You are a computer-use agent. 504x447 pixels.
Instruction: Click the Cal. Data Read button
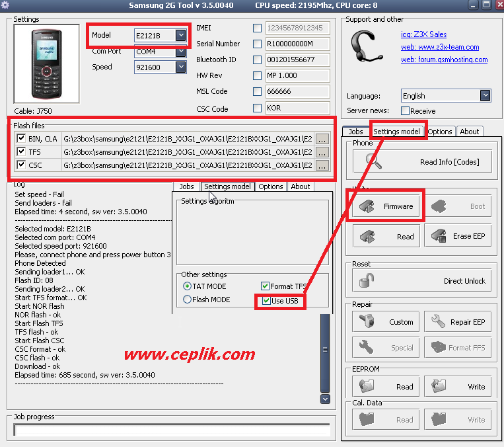click(x=386, y=419)
